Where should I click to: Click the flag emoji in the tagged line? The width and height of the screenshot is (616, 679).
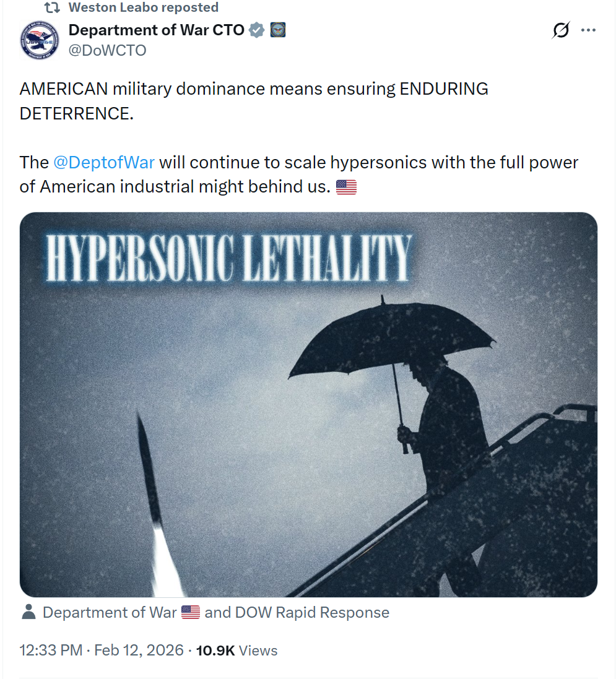point(191,613)
